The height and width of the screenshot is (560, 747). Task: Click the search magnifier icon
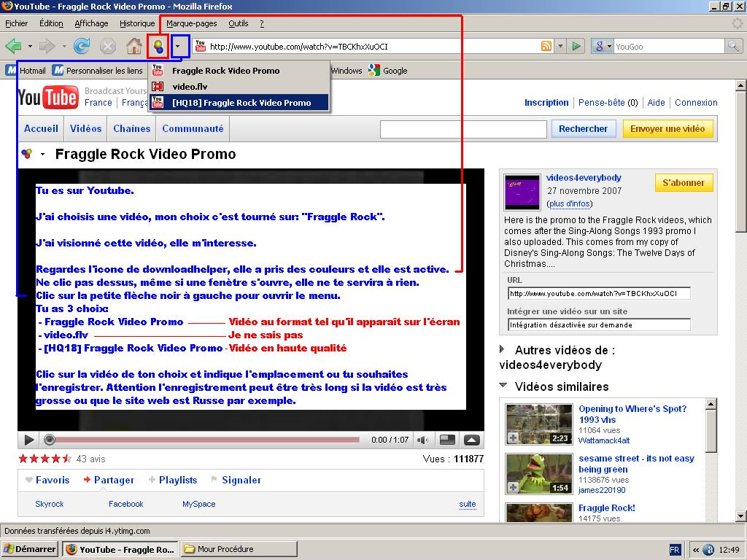[x=732, y=47]
